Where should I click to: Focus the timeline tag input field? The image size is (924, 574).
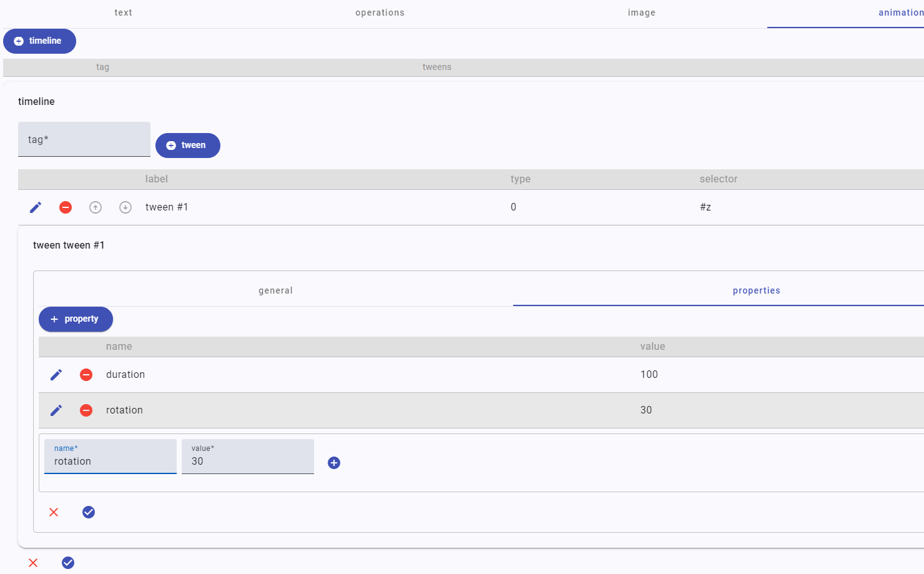tap(84, 140)
